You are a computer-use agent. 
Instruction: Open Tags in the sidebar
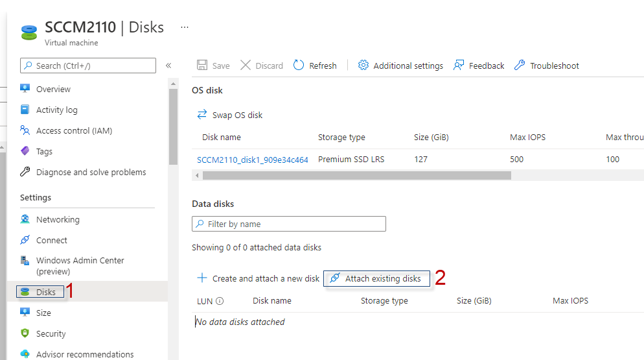(x=44, y=151)
